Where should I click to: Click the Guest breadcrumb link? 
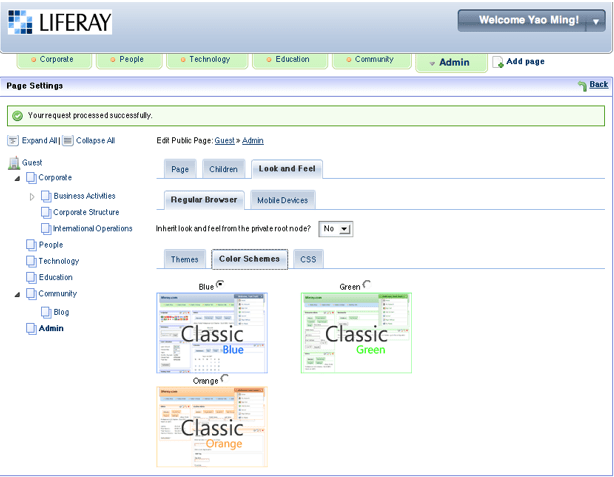(224, 141)
